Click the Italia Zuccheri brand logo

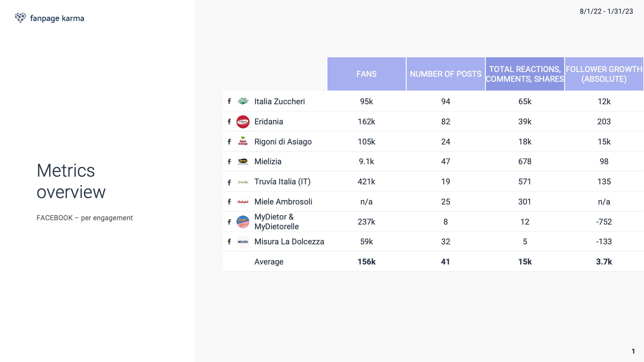click(x=243, y=101)
